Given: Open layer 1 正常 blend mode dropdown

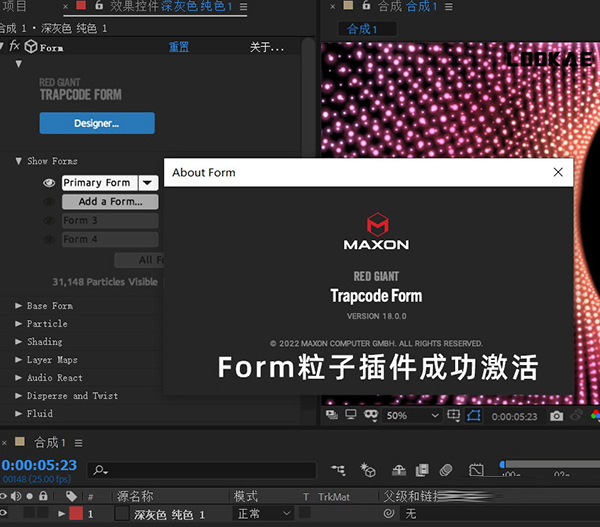Looking at the screenshot, I should click(263, 514).
